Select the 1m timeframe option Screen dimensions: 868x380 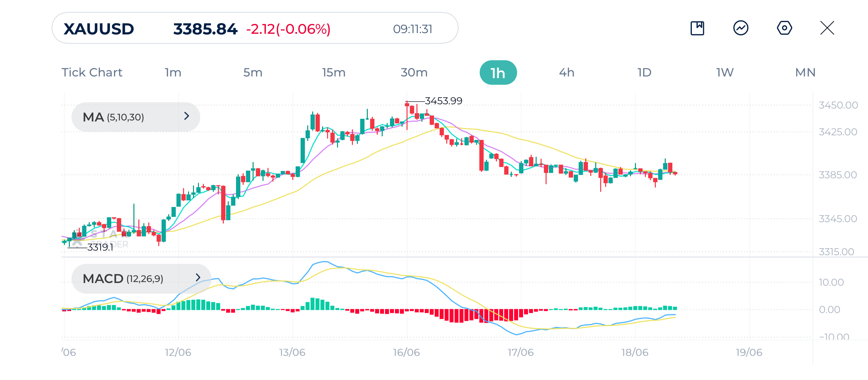coord(173,72)
